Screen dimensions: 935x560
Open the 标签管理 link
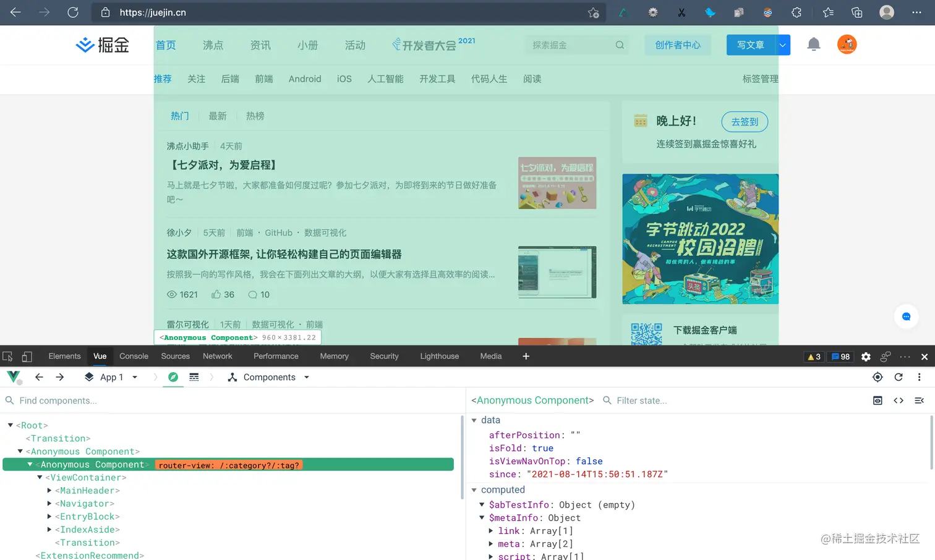pos(761,79)
